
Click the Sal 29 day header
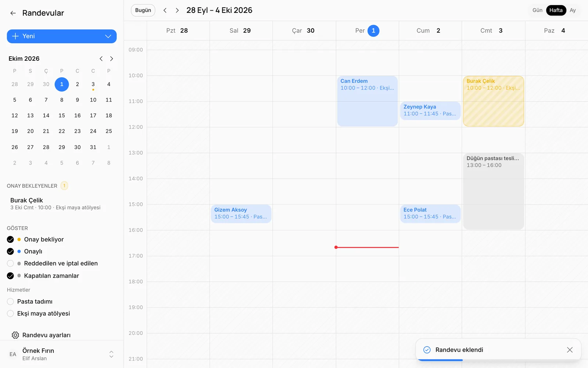pos(241,31)
